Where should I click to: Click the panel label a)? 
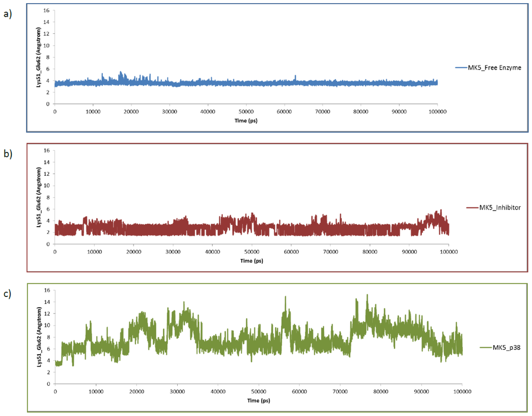pyautogui.click(x=7, y=14)
